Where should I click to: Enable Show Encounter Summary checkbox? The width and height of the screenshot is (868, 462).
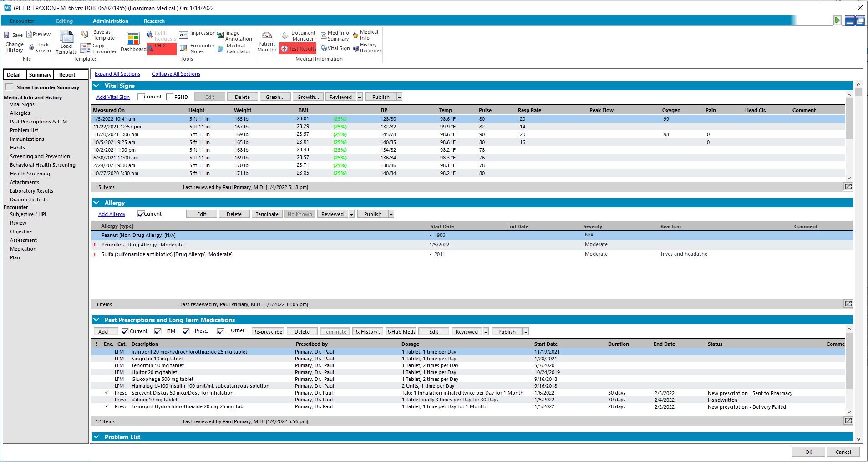[x=9, y=87]
